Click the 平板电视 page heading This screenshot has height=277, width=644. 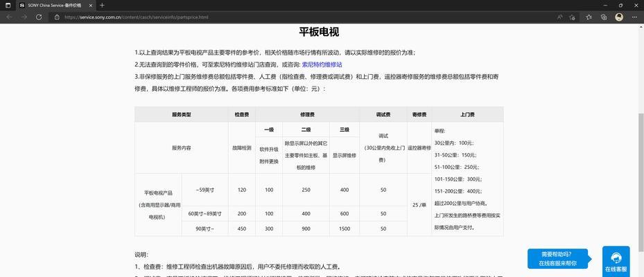pyautogui.click(x=319, y=32)
